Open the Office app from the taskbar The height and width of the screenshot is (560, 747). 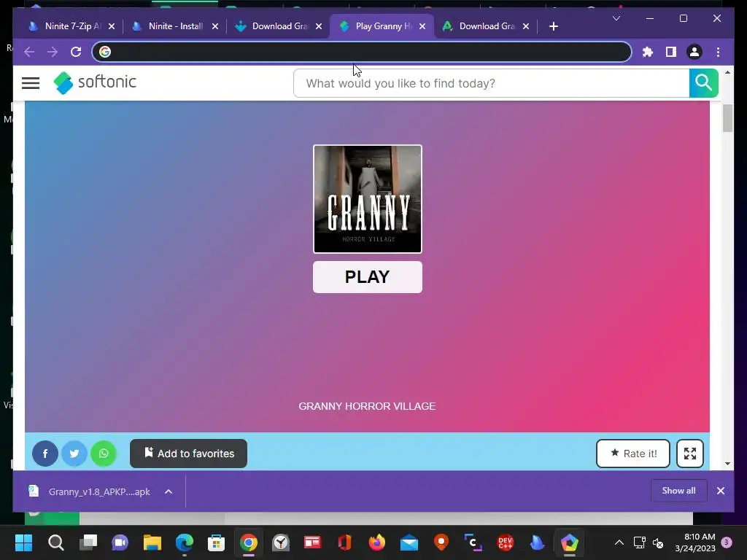pos(345,542)
